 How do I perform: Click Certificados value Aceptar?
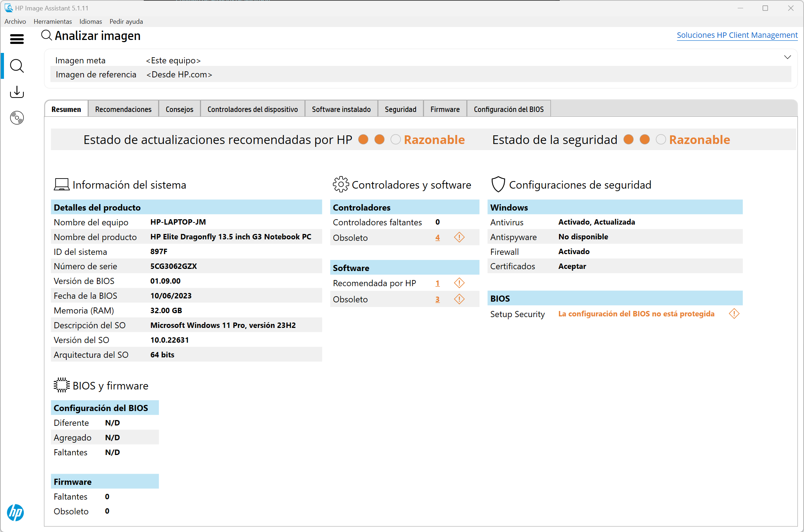click(x=572, y=266)
